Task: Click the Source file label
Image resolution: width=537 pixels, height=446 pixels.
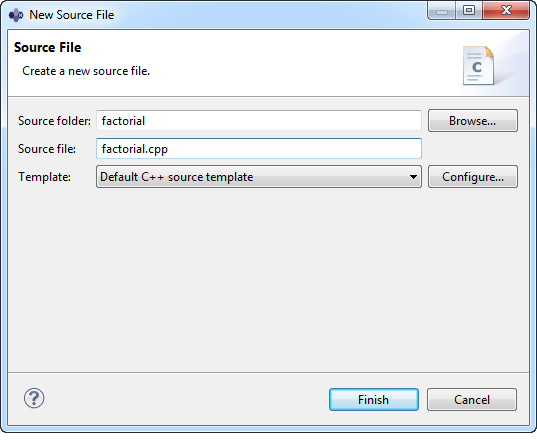Action: click(x=47, y=149)
